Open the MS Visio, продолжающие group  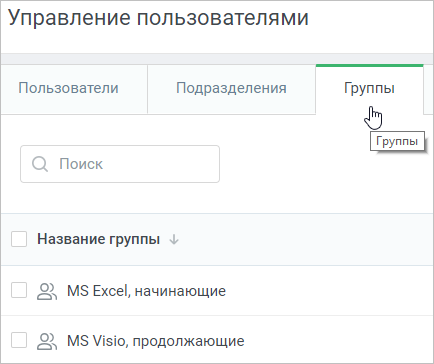(x=156, y=341)
